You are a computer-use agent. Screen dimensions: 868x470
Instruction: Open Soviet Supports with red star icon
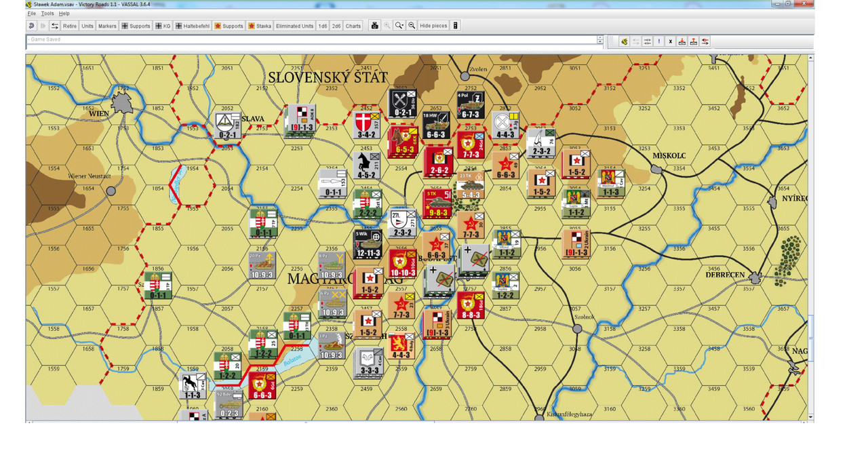tap(229, 26)
